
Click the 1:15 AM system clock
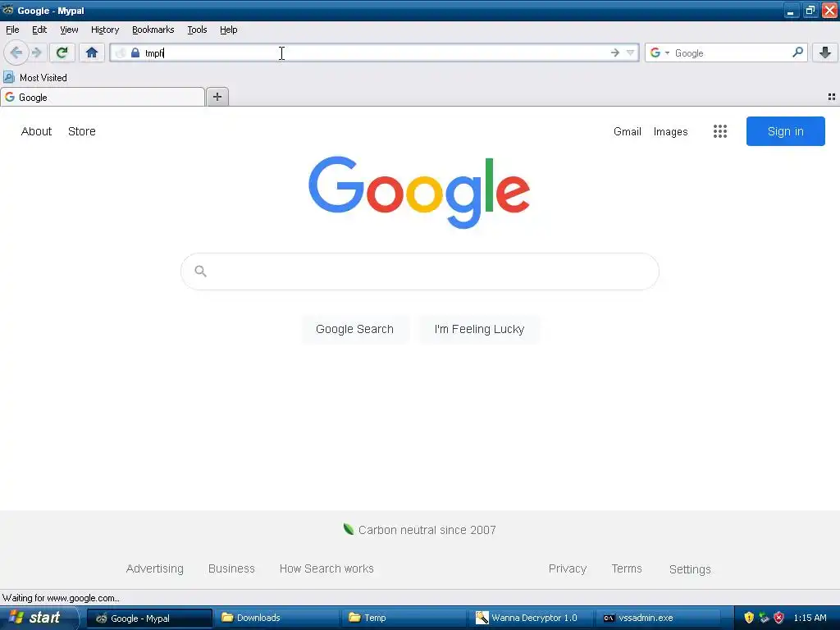(810, 618)
